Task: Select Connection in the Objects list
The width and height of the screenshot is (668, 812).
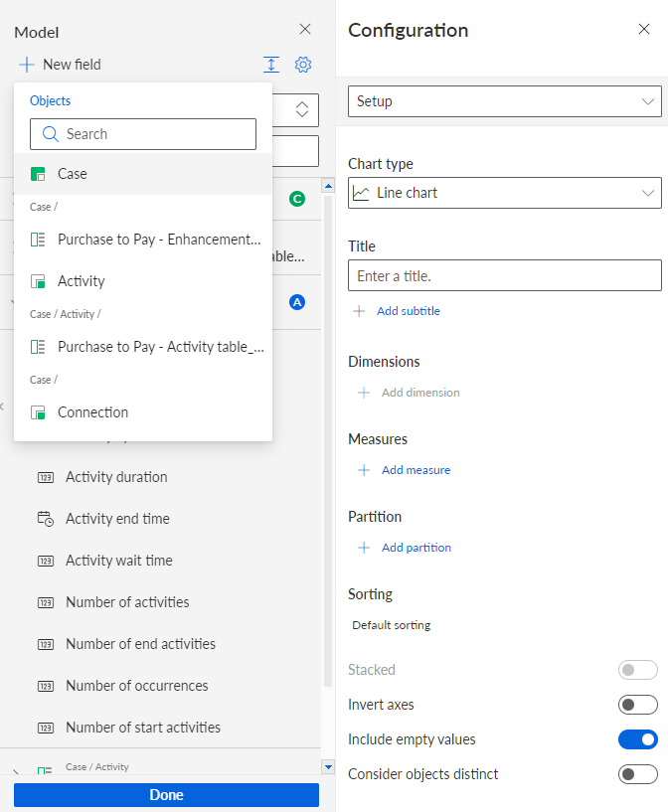Action: (x=143, y=412)
